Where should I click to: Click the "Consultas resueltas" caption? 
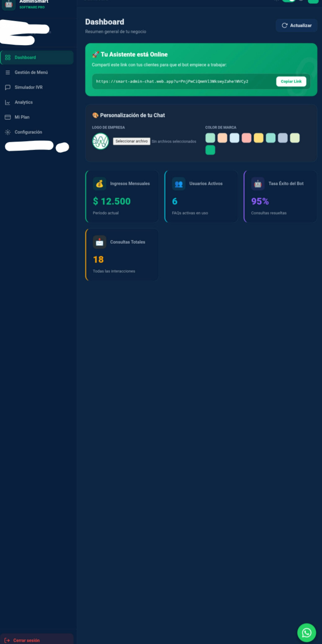pos(269,213)
